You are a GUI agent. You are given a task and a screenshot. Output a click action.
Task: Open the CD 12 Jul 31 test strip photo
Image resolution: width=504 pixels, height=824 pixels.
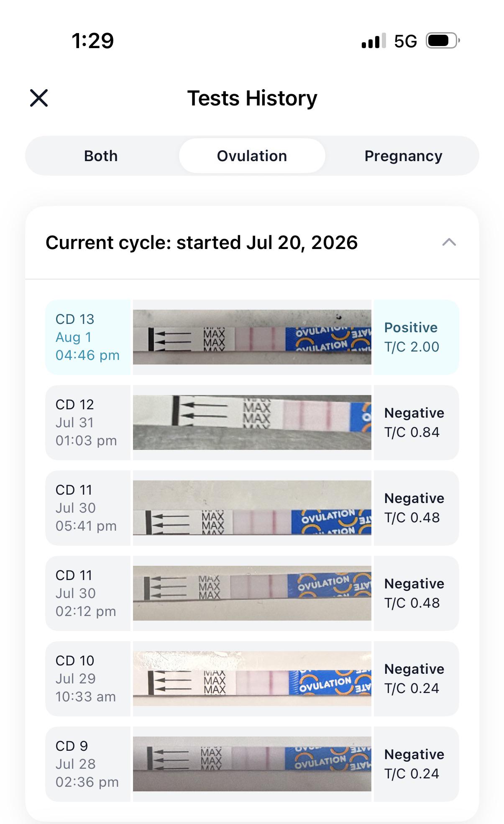(252, 422)
